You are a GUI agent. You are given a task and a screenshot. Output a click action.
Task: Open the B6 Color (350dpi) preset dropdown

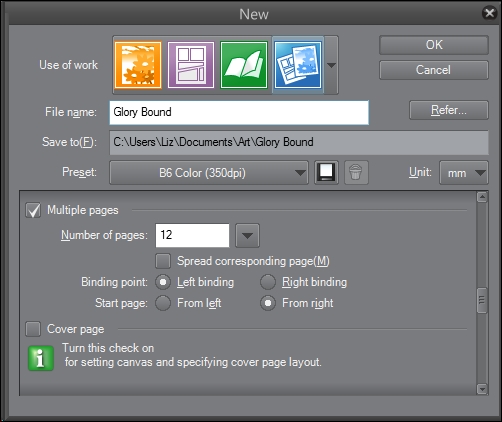pyautogui.click(x=209, y=173)
